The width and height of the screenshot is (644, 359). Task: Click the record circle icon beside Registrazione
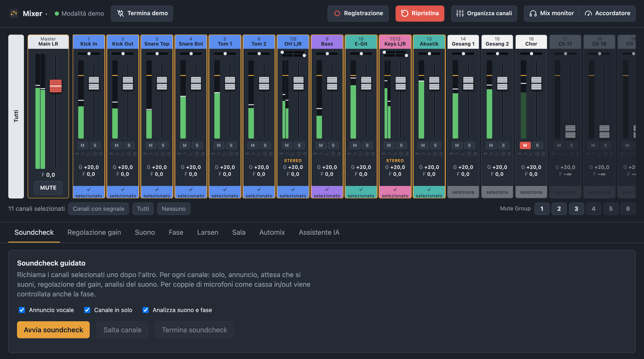click(337, 13)
